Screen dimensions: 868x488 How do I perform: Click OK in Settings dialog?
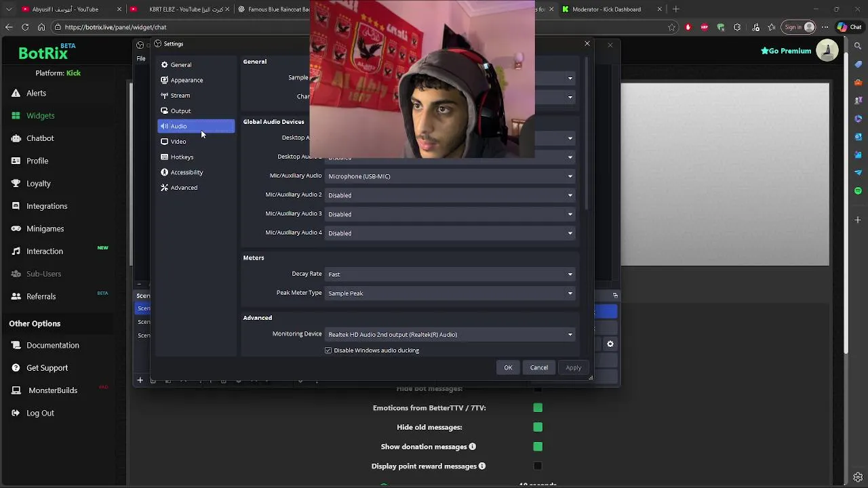tap(508, 367)
